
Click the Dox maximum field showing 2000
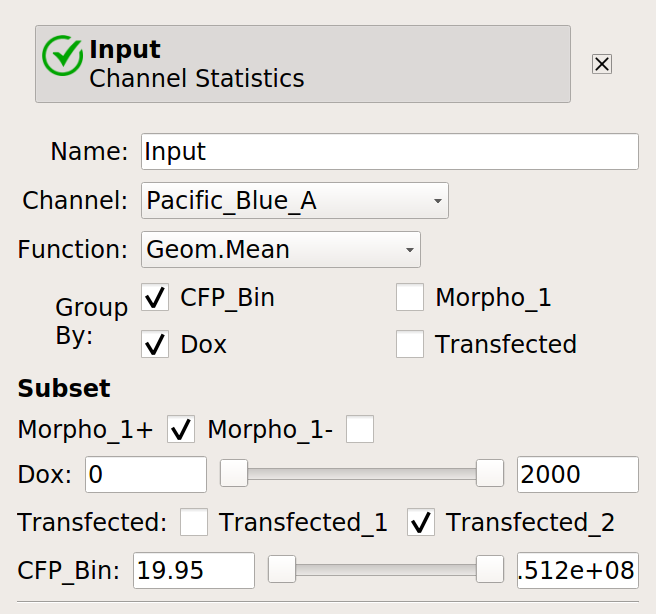pos(578,474)
